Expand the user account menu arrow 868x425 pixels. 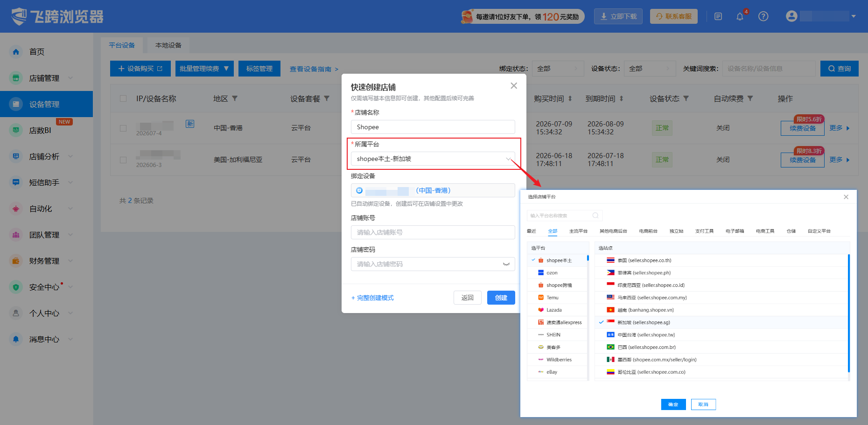click(854, 16)
